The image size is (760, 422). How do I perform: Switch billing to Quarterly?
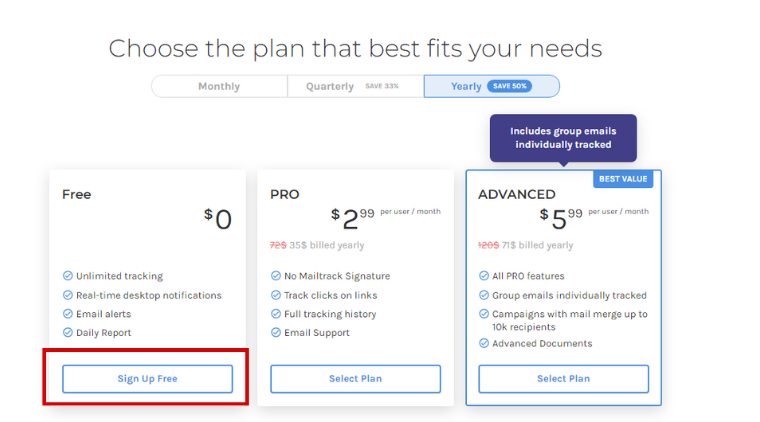tap(330, 86)
